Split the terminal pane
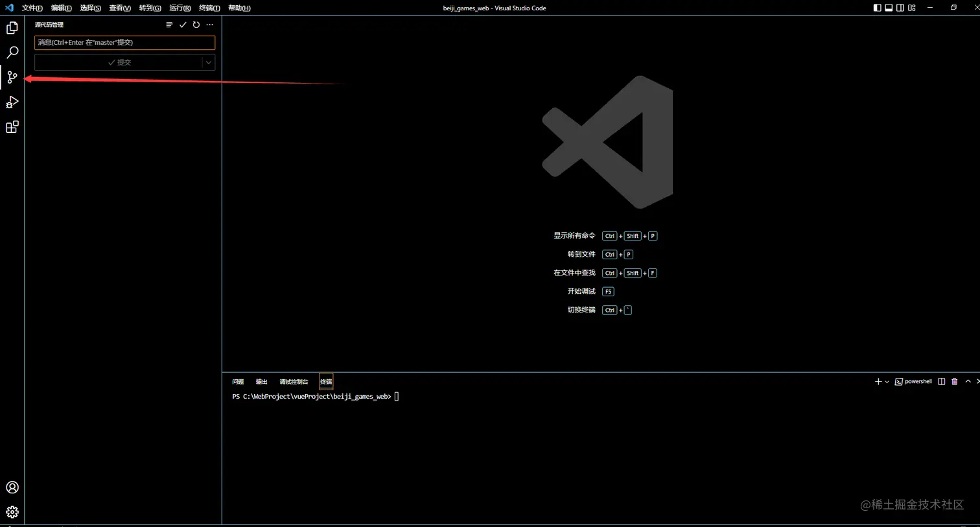980x527 pixels. tap(942, 382)
